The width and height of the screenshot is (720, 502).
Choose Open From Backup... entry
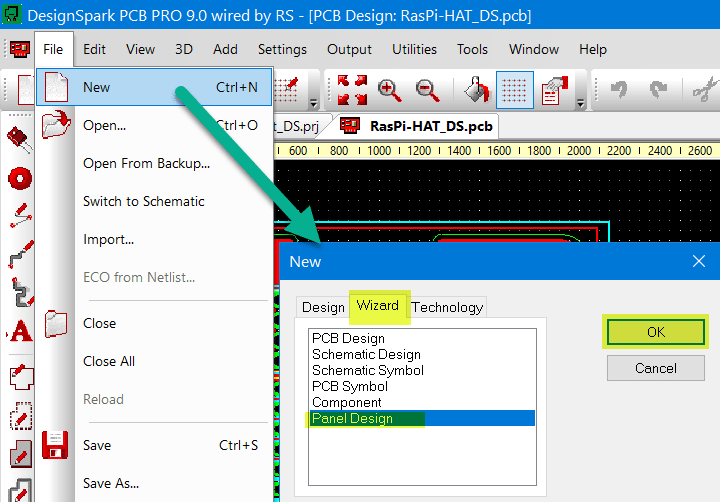pos(154,163)
